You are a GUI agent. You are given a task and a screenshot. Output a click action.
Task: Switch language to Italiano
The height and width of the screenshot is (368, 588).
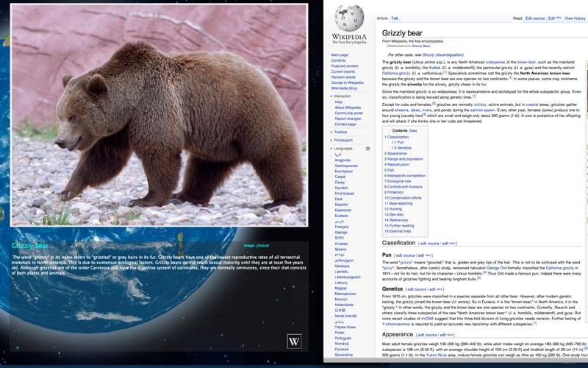point(340,249)
